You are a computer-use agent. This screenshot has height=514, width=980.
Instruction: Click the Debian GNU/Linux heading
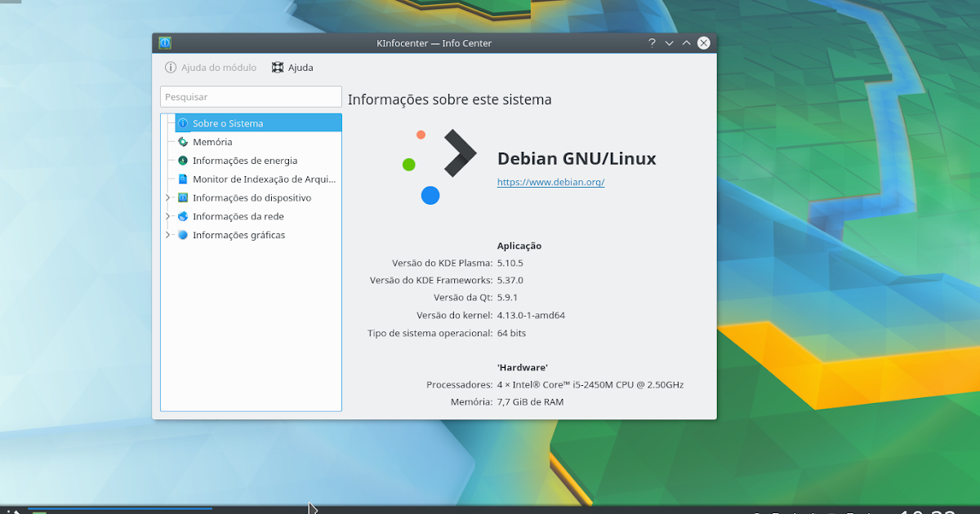[x=577, y=158]
